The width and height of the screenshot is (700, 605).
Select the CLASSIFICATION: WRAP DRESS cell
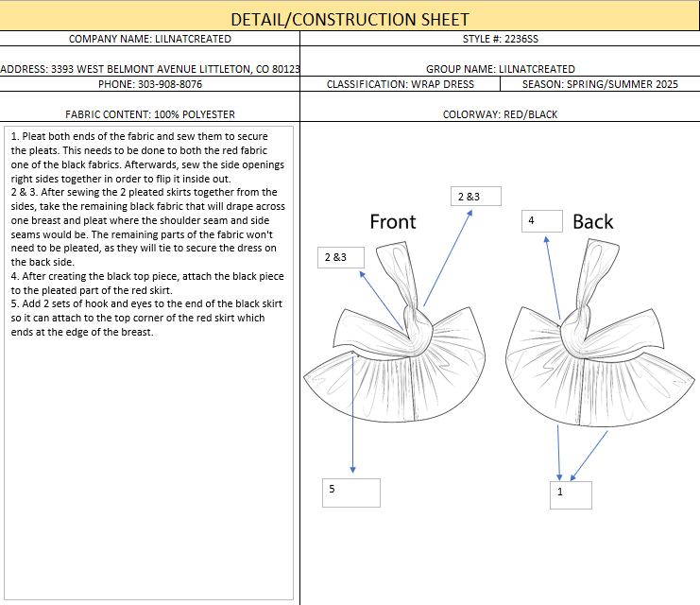click(x=400, y=84)
